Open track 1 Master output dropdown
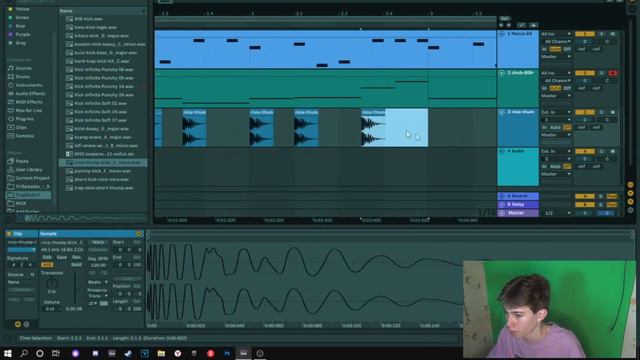The image size is (640, 360). (556, 56)
